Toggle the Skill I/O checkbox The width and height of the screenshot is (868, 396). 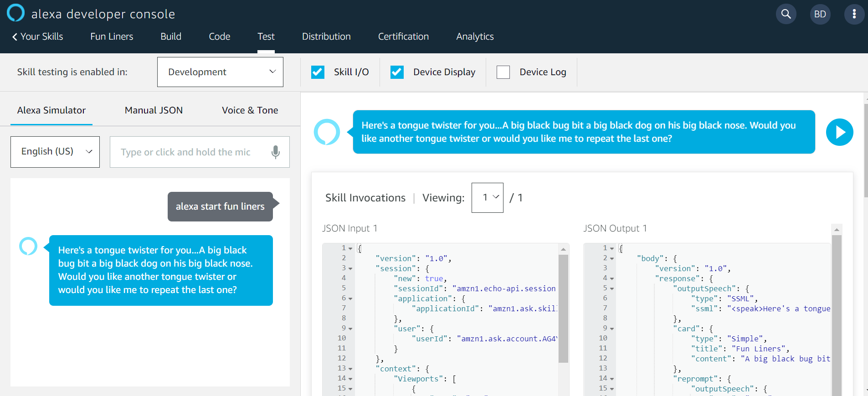[318, 72]
